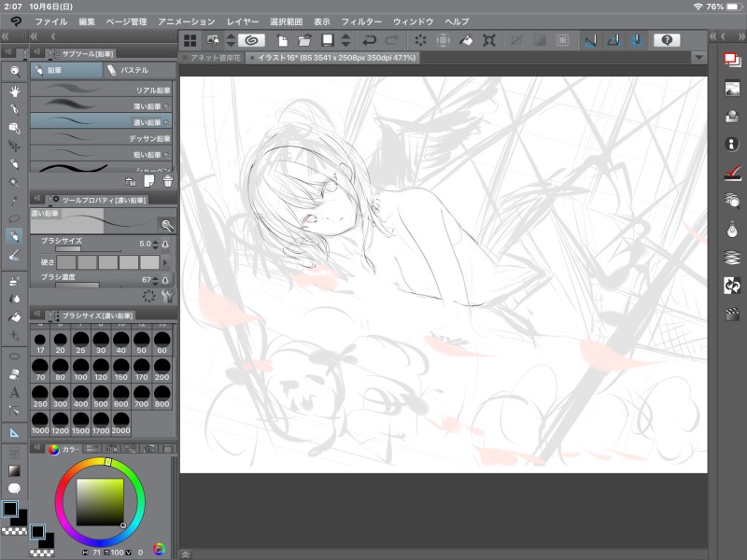The height and width of the screenshot is (560, 747).
Task: Open the ファイル menu
Action: pos(51,21)
